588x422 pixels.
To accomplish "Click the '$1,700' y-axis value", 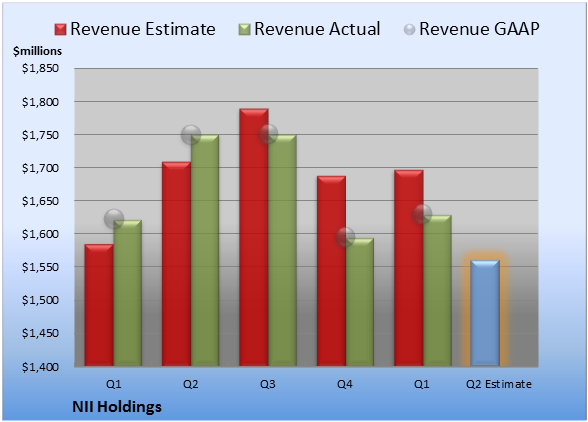I will pyautogui.click(x=40, y=168).
